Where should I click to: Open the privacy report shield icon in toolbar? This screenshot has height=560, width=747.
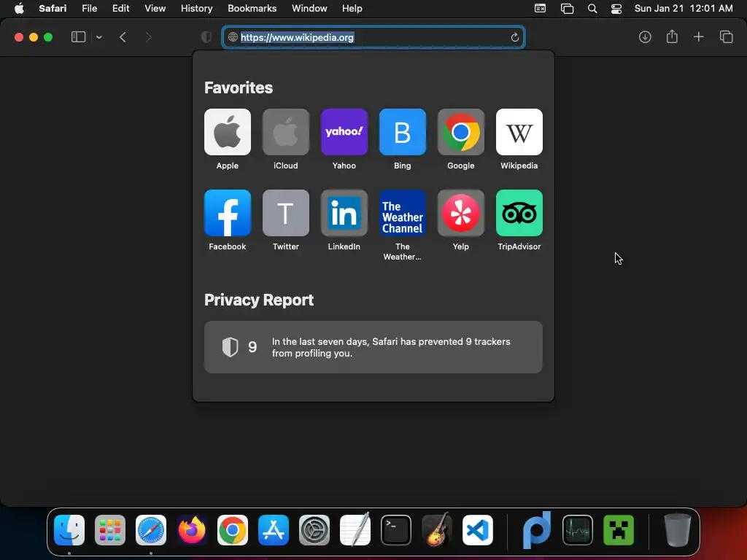point(206,37)
